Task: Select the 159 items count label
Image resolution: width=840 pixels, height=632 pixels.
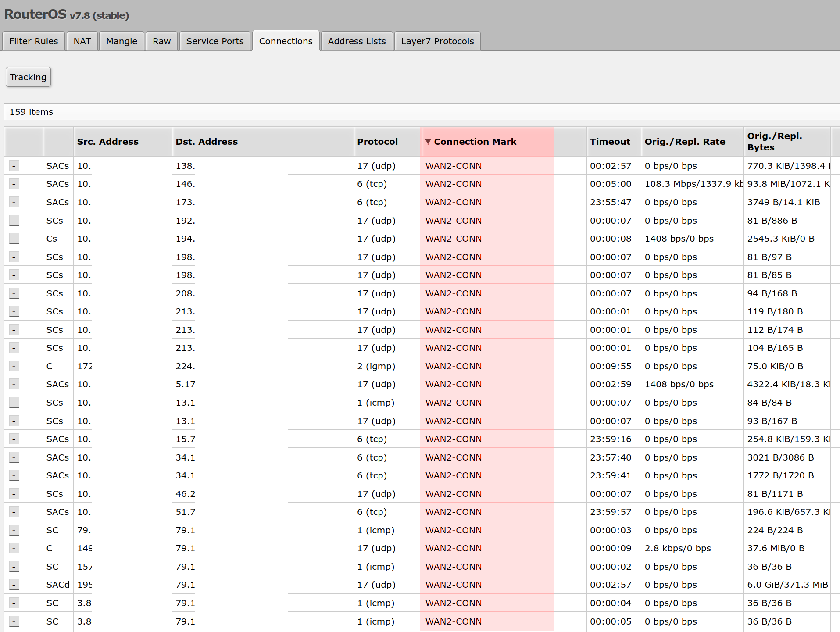Action: (x=31, y=112)
